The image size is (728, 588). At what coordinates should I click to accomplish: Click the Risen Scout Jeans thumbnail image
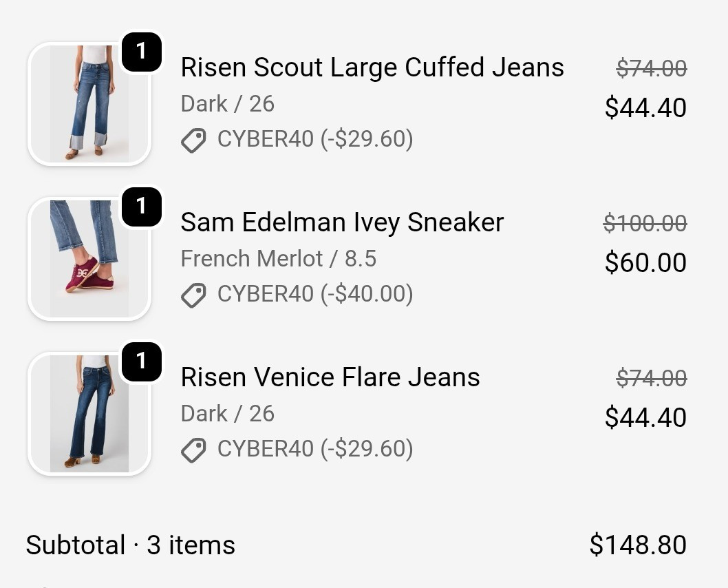(x=89, y=104)
